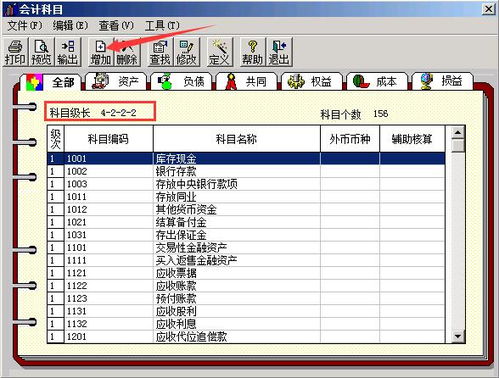Click account code 1201

(77, 336)
